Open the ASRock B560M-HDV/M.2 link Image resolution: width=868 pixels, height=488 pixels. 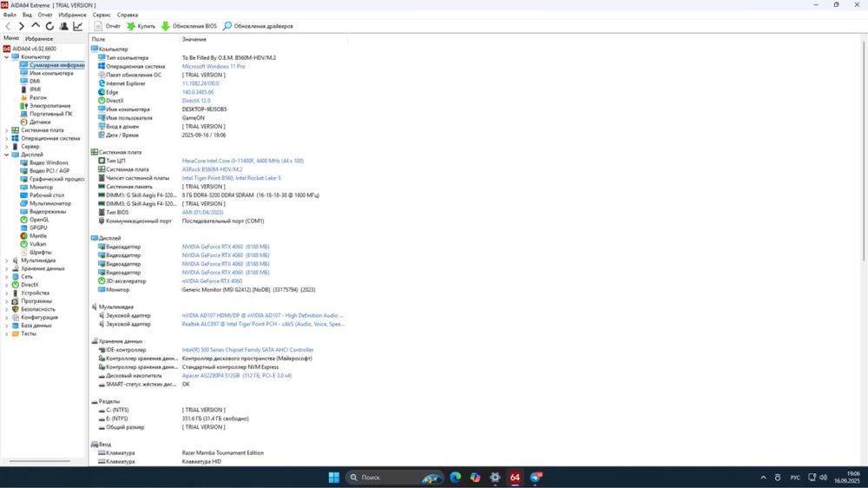[212, 169]
